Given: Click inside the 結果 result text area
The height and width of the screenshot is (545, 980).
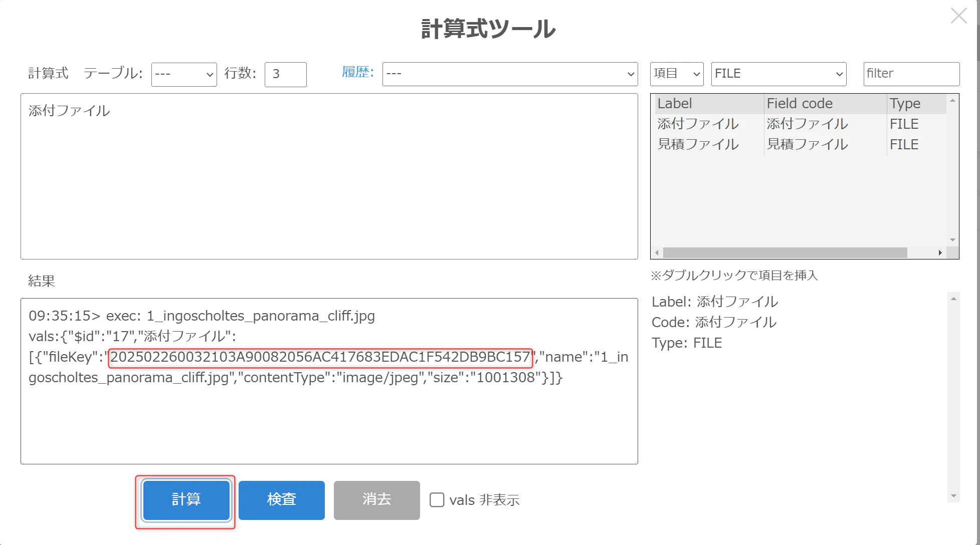Looking at the screenshot, I should point(329,381).
